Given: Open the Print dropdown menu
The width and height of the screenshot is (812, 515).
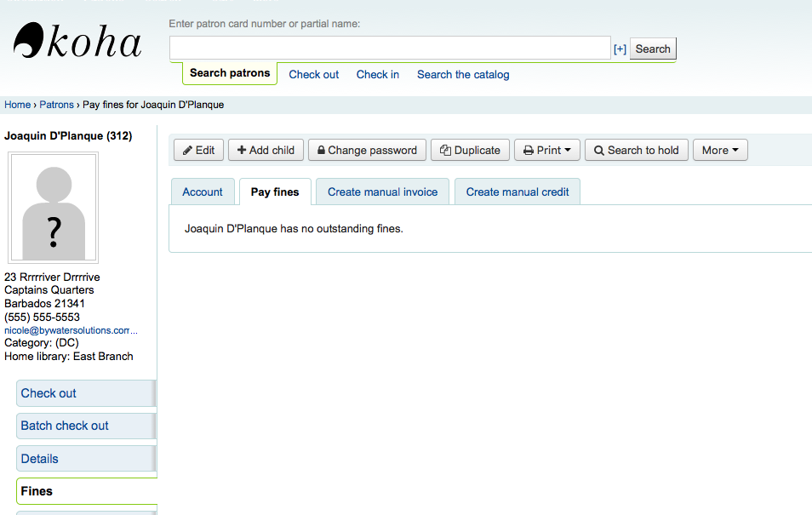Looking at the screenshot, I should pyautogui.click(x=547, y=150).
